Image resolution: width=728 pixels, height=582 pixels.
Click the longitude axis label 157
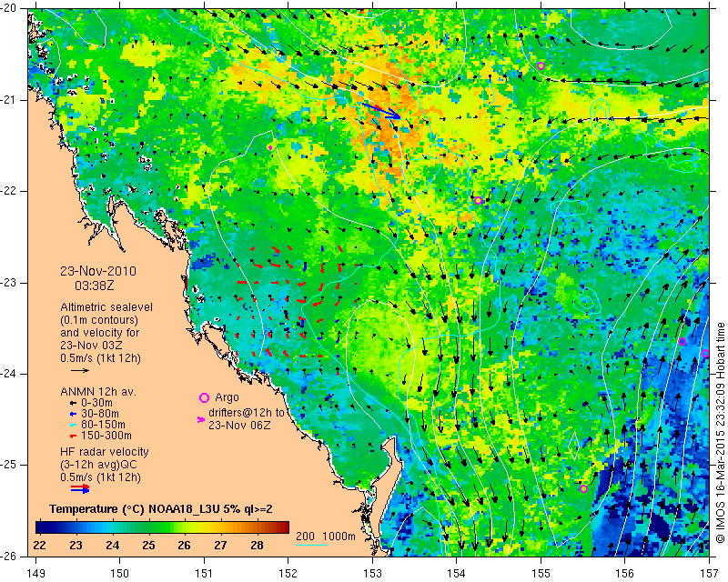(x=709, y=574)
